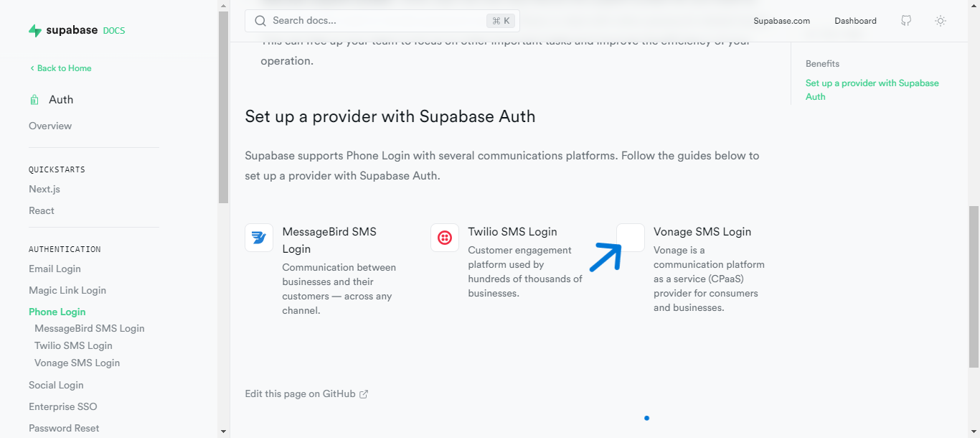
Task: Toggle light/dark theme with the sun icon
Action: (941, 21)
